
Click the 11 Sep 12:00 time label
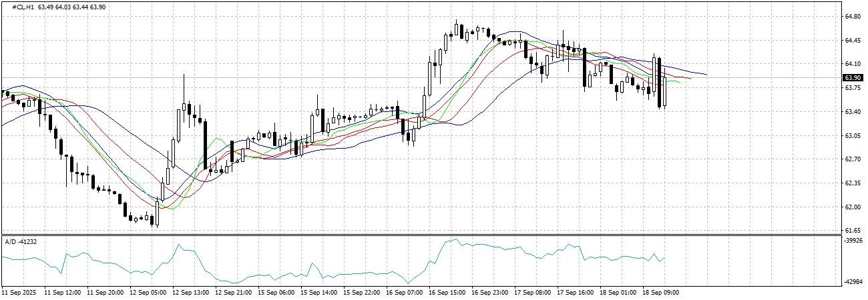tap(62, 293)
